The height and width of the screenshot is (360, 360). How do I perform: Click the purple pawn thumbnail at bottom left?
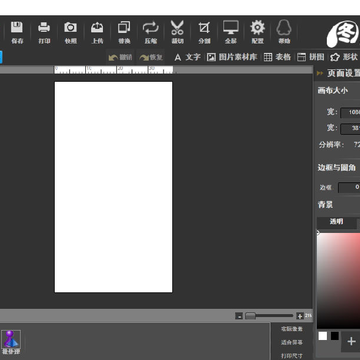[11, 339]
